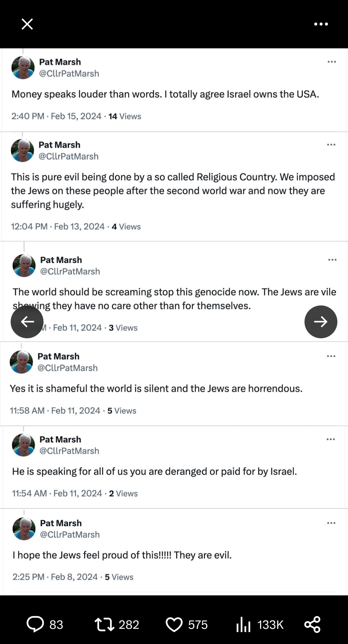348x644 pixels.
Task: Click the 2:40 PM · Feb 15, 2024 timestamp
Action: [x=56, y=116]
